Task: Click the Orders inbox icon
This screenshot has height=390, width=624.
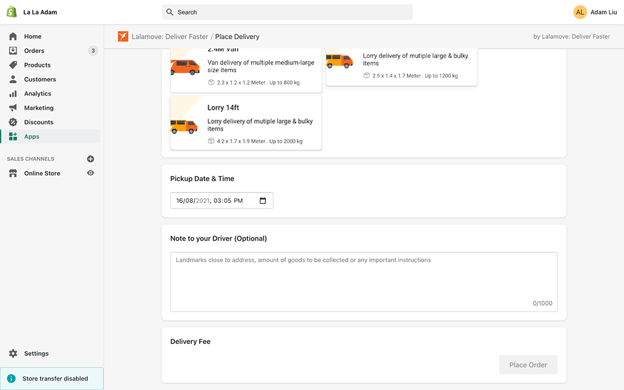Action: tap(13, 51)
